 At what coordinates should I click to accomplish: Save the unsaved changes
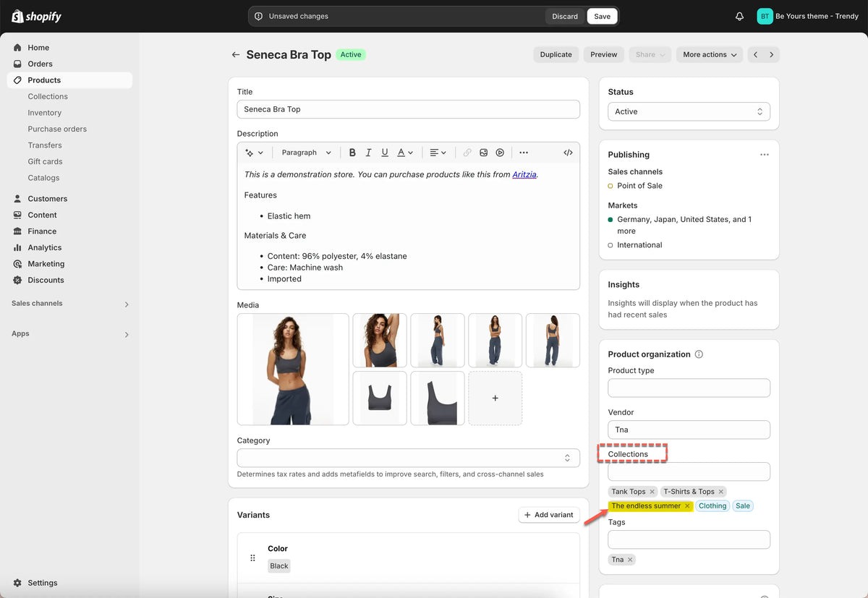pyautogui.click(x=602, y=16)
